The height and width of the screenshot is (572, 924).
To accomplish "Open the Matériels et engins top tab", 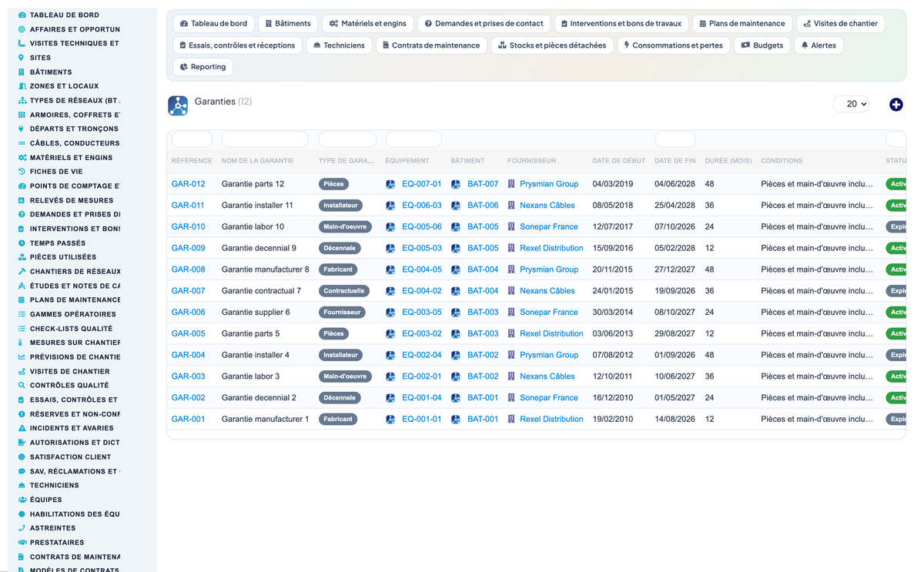I will tap(367, 24).
